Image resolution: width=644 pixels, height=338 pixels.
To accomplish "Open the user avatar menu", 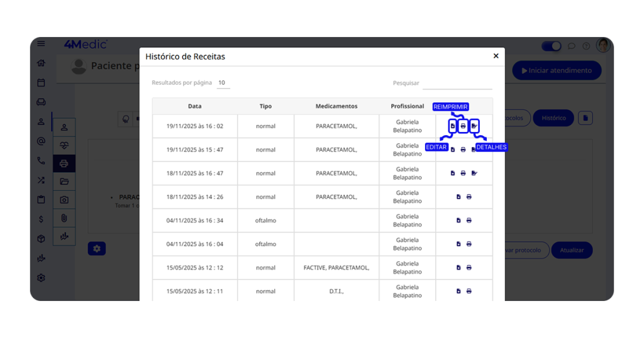I will [603, 45].
